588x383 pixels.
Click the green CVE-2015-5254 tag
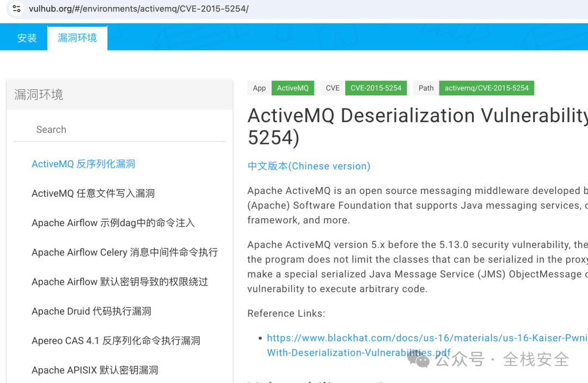coord(376,88)
